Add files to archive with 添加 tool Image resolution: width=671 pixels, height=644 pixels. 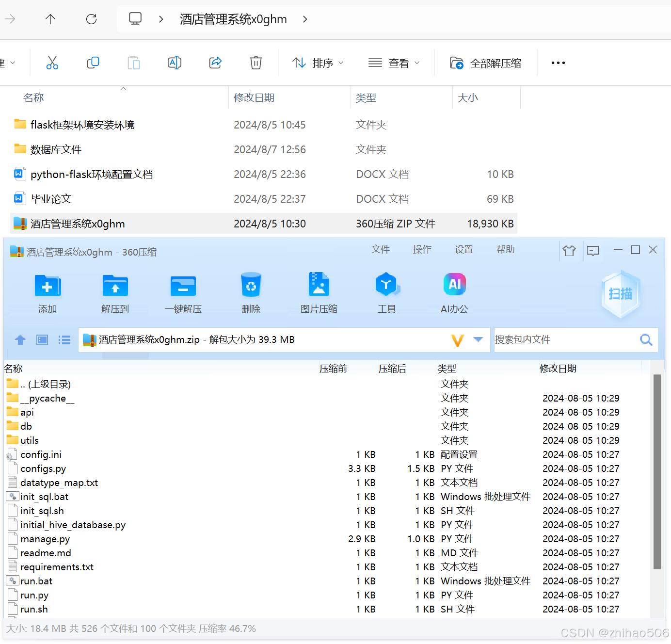(47, 293)
